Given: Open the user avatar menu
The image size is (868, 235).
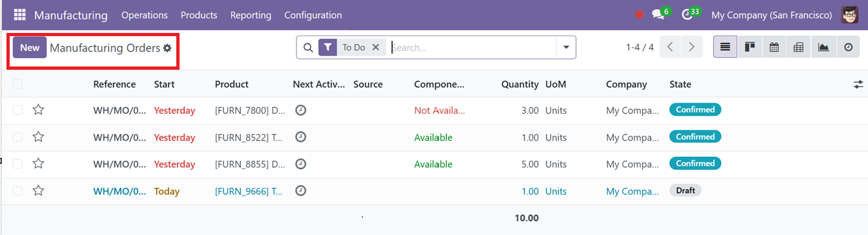Looking at the screenshot, I should [849, 15].
